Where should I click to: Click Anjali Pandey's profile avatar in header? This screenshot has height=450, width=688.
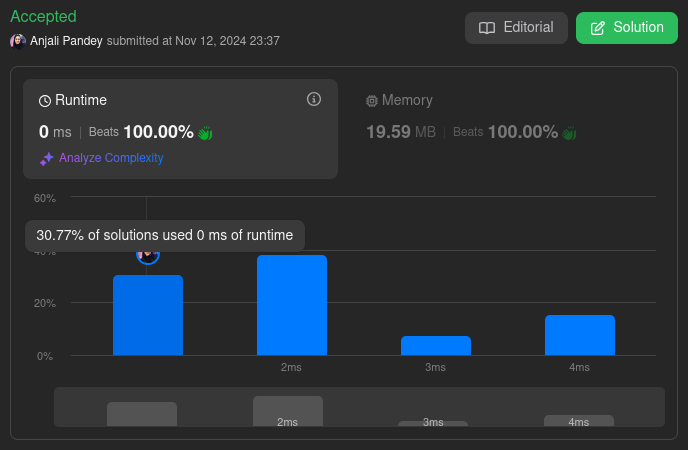pos(18,41)
